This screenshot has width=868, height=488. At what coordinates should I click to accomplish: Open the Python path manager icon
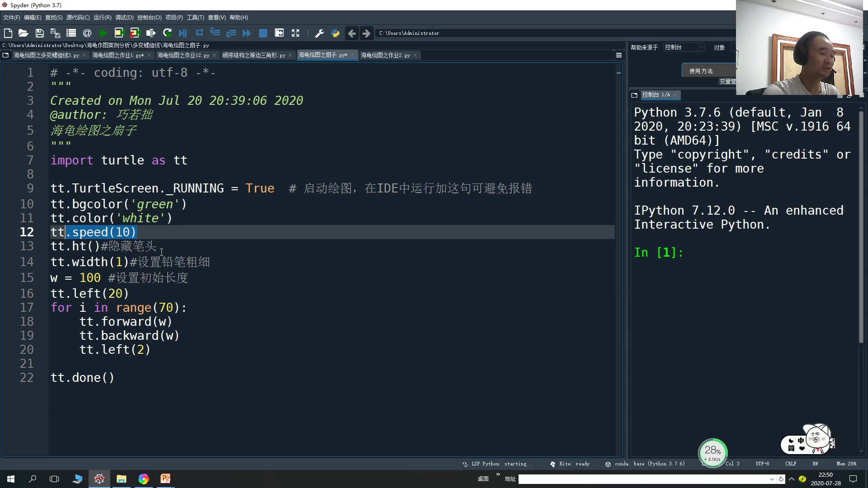tap(335, 33)
